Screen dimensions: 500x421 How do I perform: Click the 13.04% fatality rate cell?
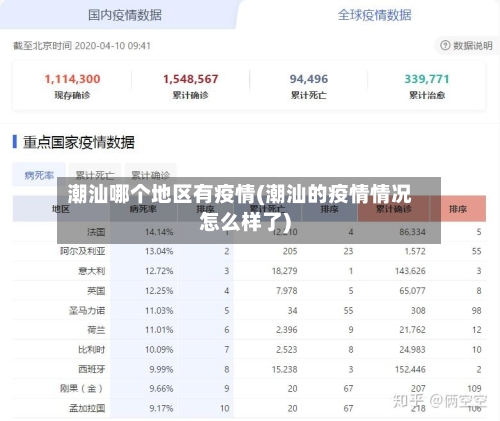[159, 251]
